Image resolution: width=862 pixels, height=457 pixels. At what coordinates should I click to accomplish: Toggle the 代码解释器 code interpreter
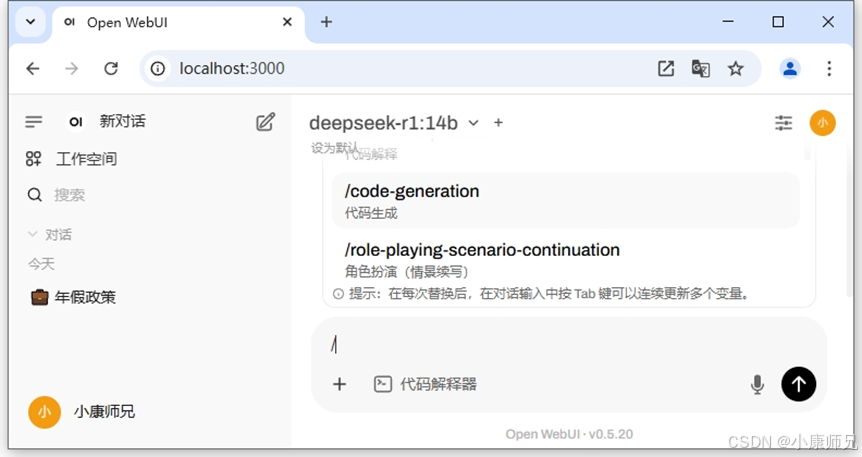click(x=425, y=384)
